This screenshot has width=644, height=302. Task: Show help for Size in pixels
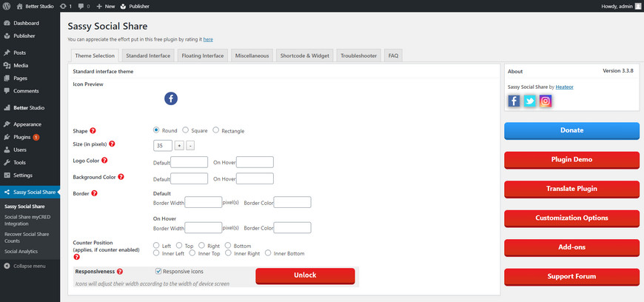112,144
